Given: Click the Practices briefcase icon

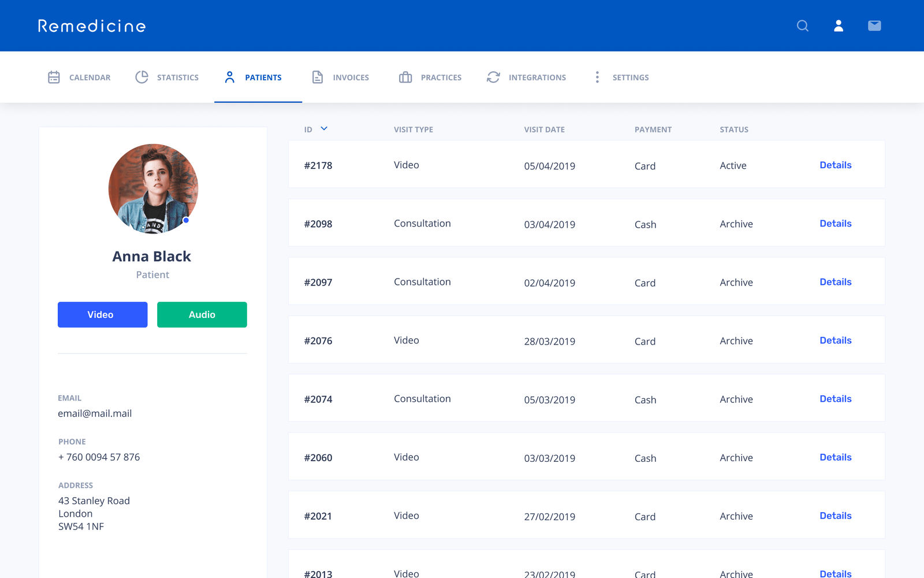Looking at the screenshot, I should [405, 77].
